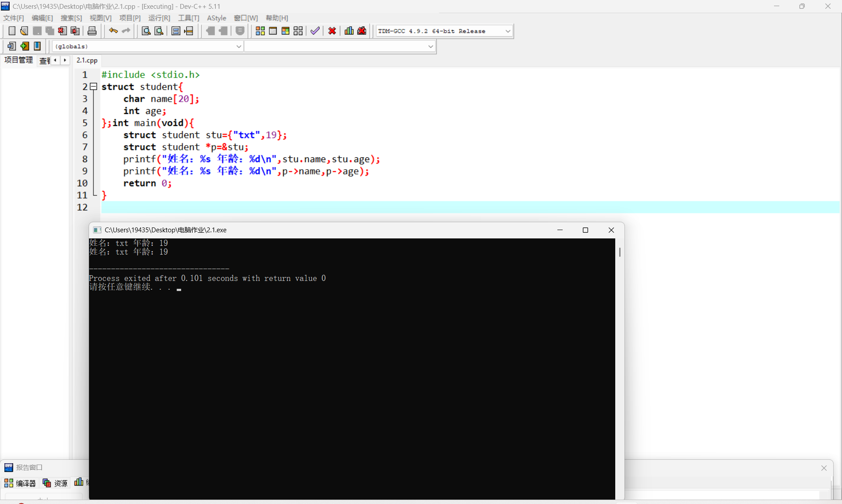Click the New file toolbar icon

(12, 31)
